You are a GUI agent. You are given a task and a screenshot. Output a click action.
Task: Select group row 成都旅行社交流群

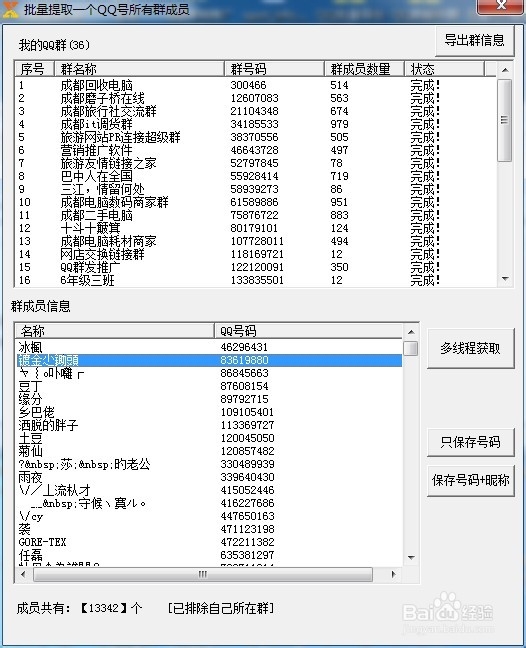click(x=255, y=111)
